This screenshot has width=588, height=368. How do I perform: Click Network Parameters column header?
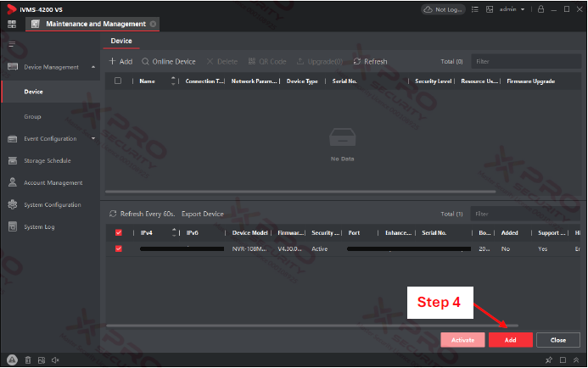tap(254, 81)
